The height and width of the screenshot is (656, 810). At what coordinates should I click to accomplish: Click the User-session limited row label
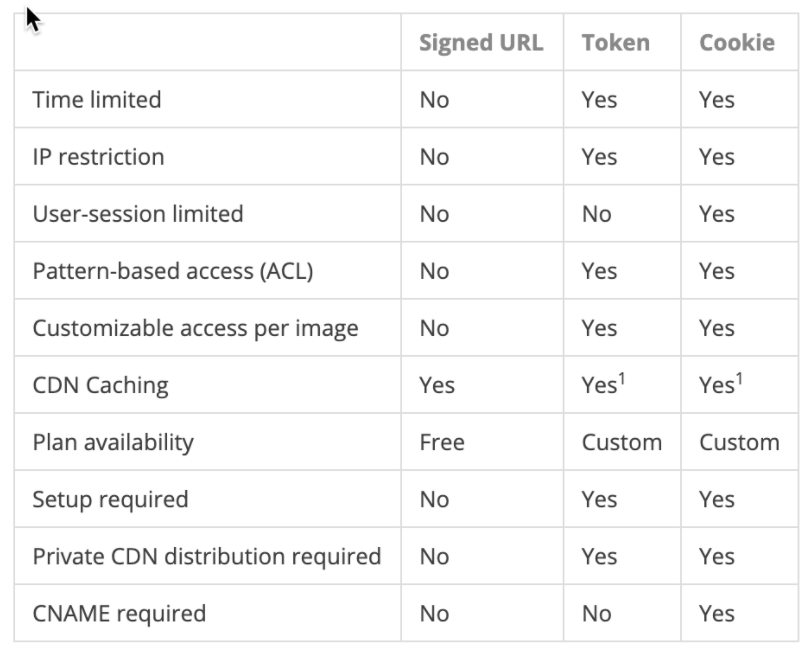tap(138, 214)
